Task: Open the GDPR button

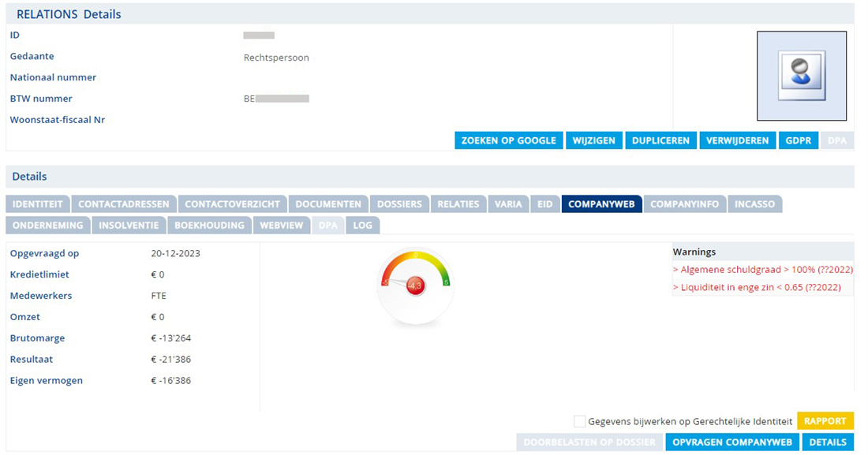Action: coord(798,140)
